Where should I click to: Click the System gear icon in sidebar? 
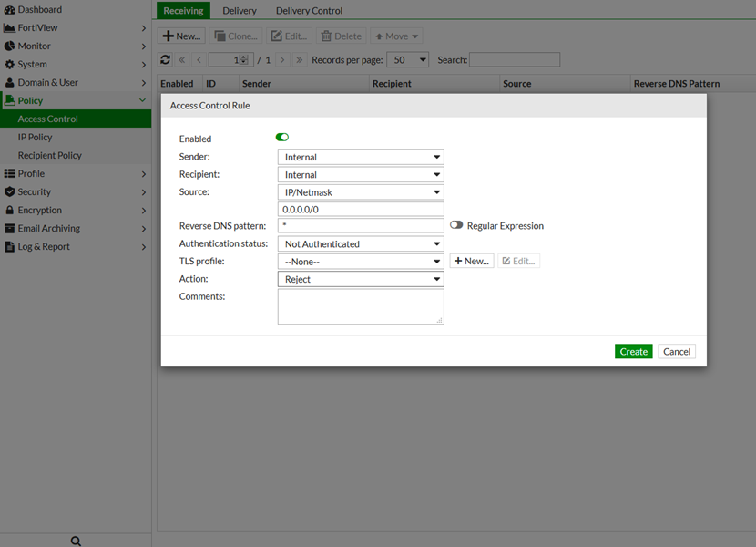tap(10, 64)
